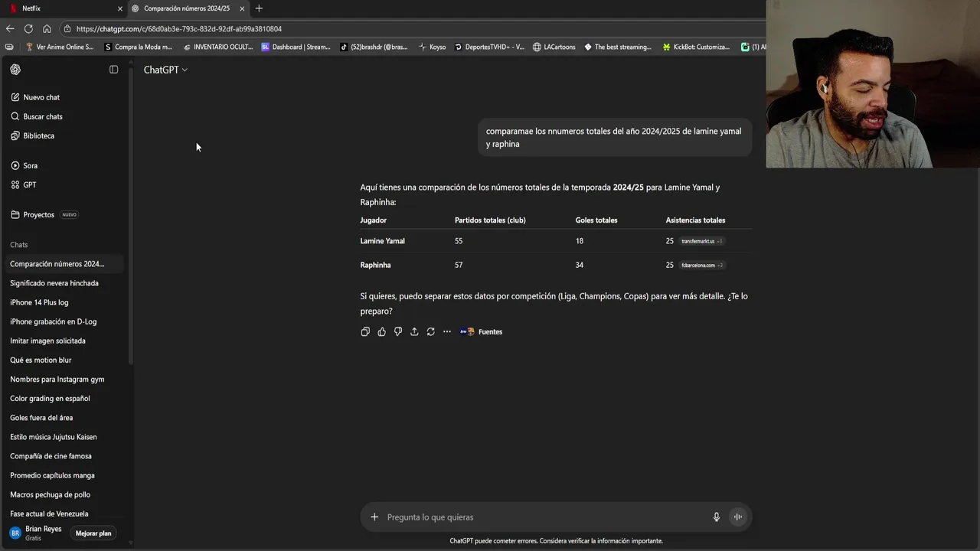
Task: Open chat 'iPhone 14 Plus log'
Action: click(39, 302)
